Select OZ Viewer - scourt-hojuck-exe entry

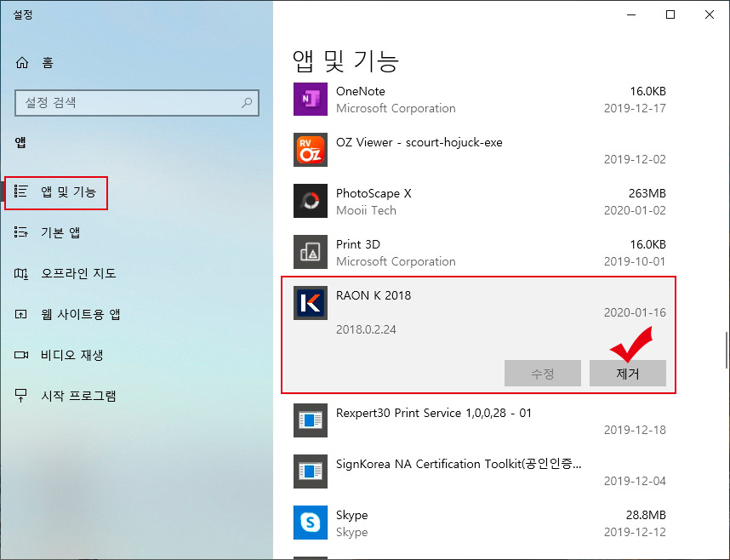tap(419, 143)
